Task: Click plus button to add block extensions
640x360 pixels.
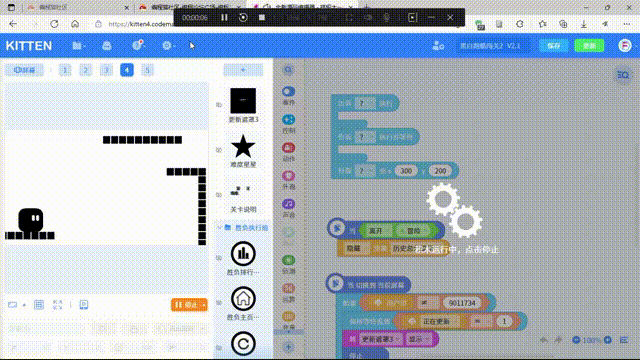Action: [x=288, y=347]
